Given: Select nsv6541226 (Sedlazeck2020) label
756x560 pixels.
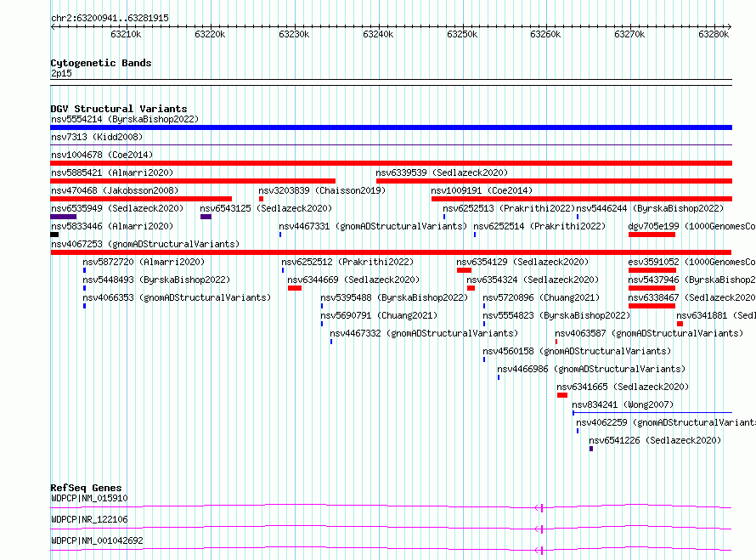Looking at the screenshot, I should click(x=655, y=440).
